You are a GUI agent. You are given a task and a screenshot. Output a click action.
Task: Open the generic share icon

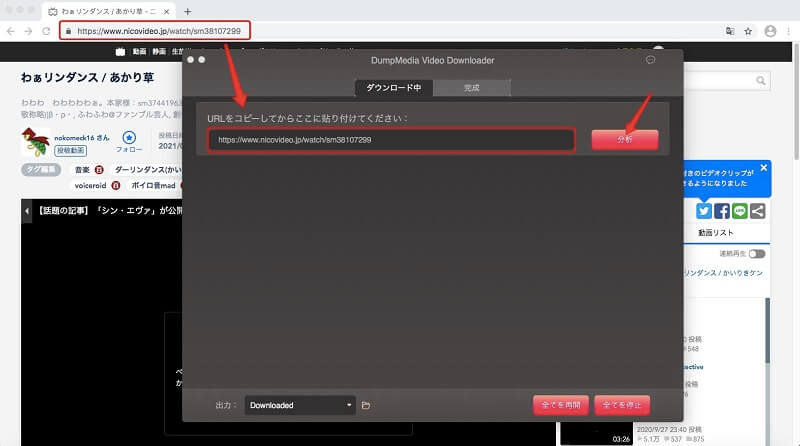(x=758, y=211)
